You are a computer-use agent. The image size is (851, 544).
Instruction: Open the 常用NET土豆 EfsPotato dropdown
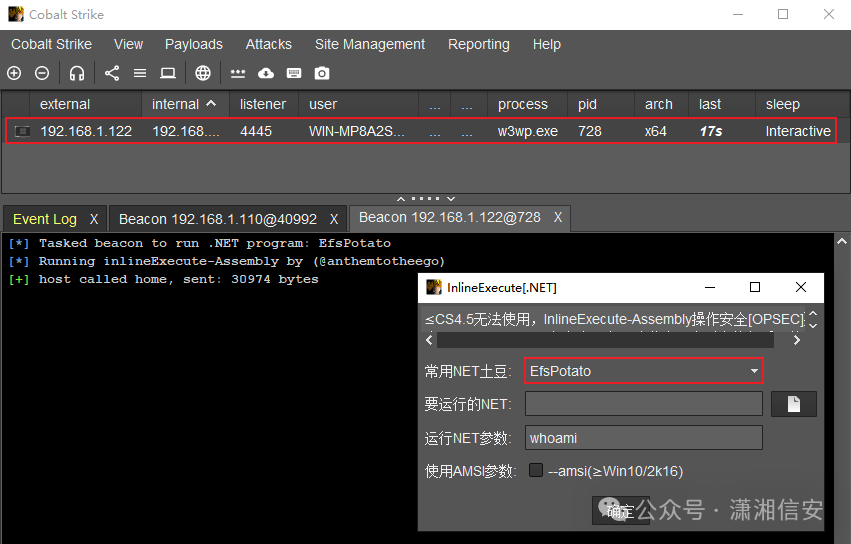pos(644,371)
